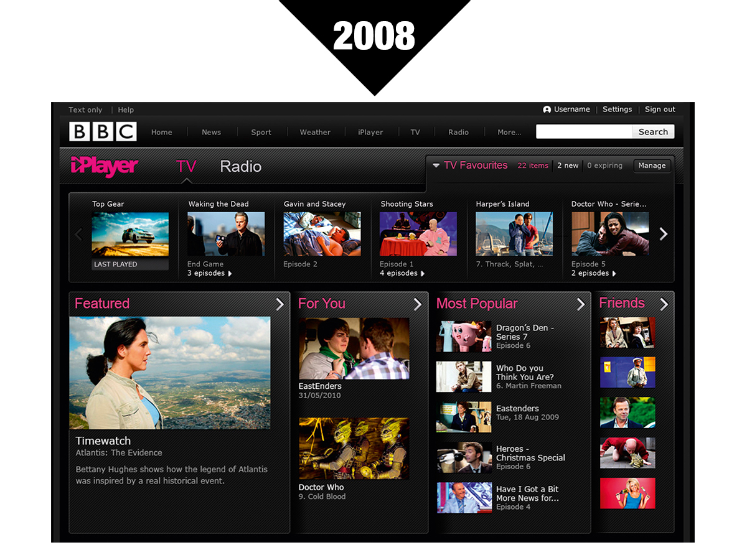Click the 22 items favourites count
The image size is (747, 560).
(533, 166)
